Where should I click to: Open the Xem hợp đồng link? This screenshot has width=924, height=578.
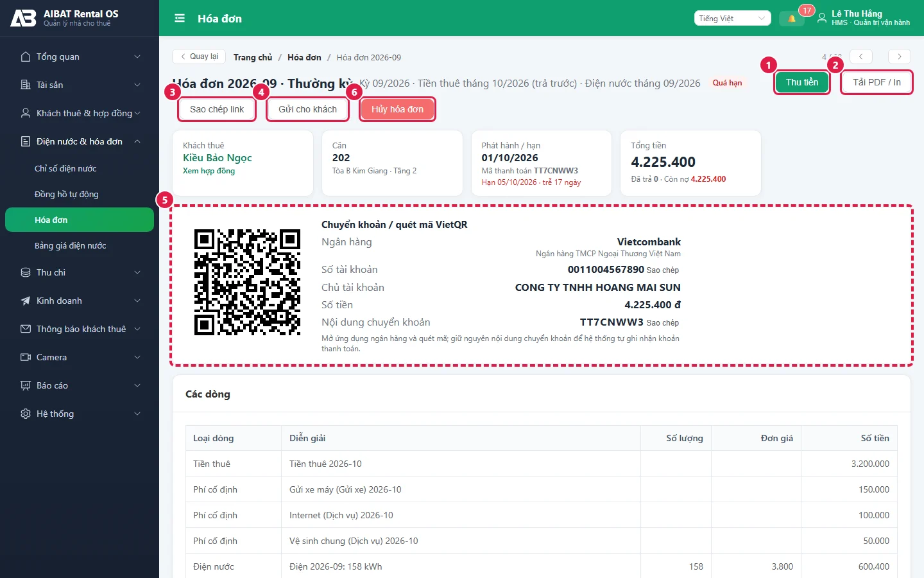pos(209,171)
